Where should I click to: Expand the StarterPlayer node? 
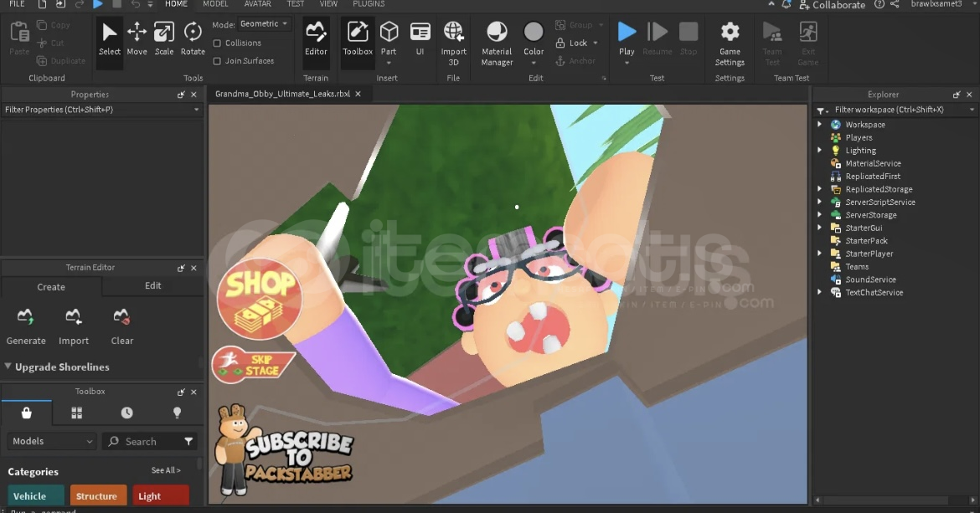pos(819,254)
